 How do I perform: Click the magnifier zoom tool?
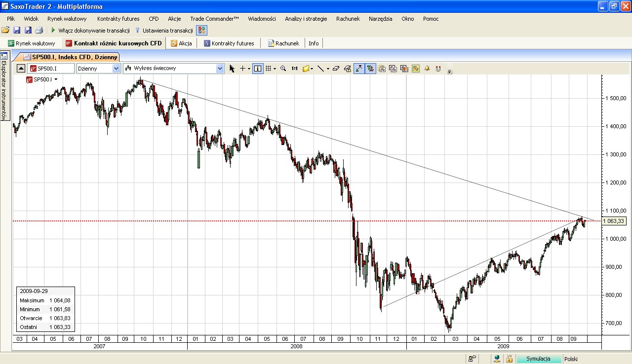click(283, 69)
